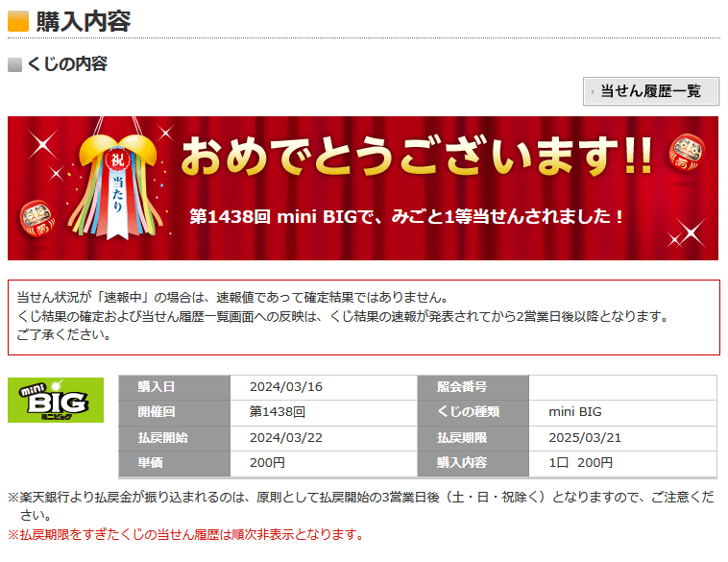
Task: Select the purchase date 2024/03/16
Action: pos(286,387)
